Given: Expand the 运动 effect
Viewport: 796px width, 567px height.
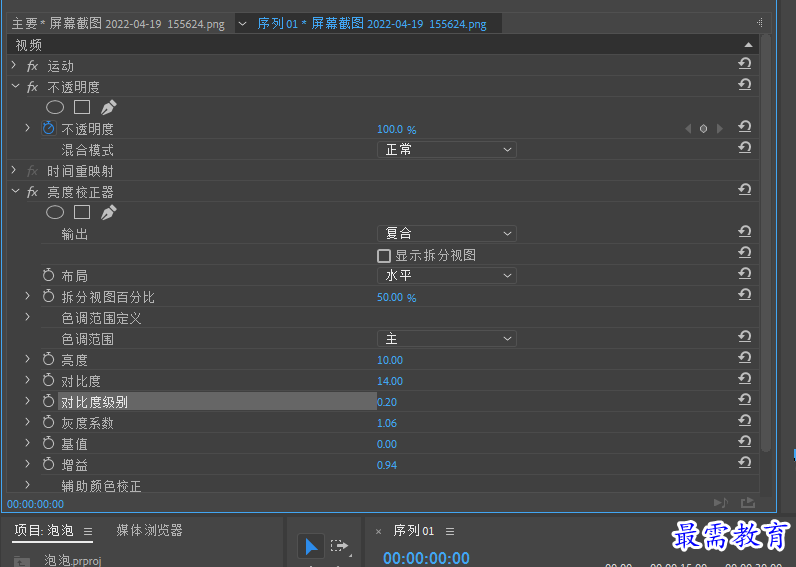Looking at the screenshot, I should click(x=14, y=65).
